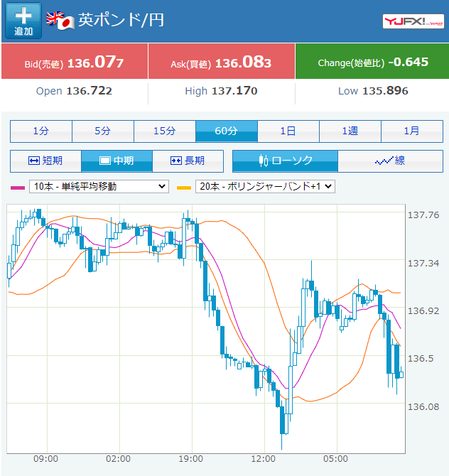Image resolution: width=449 pixels, height=476 pixels.
Task: Click the magenta moving average color swatch
Action: coord(18,187)
